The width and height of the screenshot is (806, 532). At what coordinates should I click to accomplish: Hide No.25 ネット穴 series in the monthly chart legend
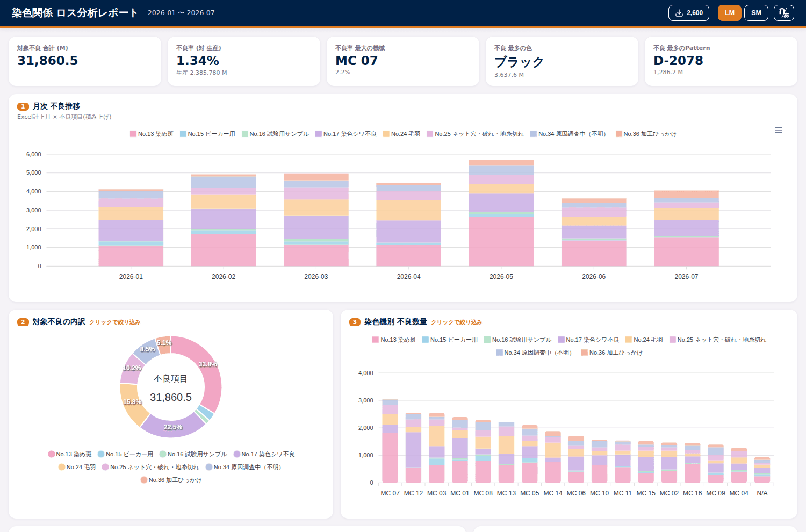click(475, 134)
